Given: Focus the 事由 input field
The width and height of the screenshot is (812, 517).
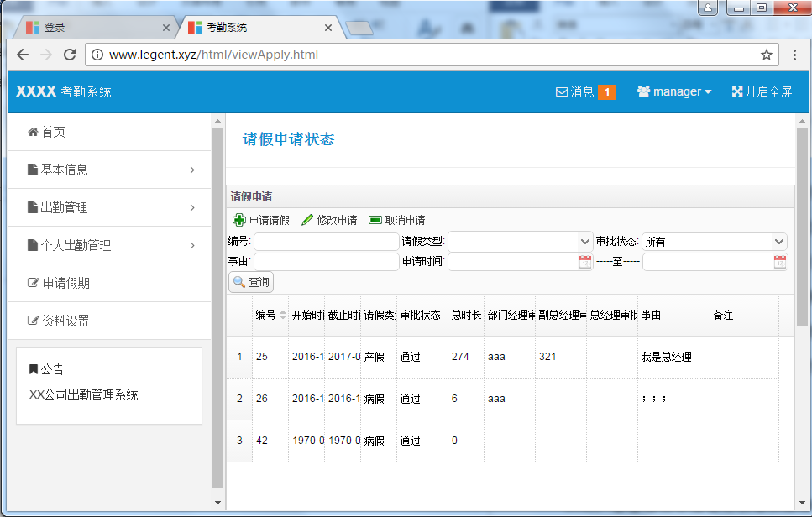Looking at the screenshot, I should (x=327, y=262).
